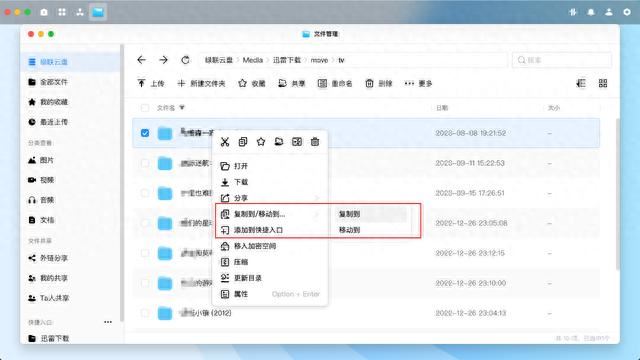This screenshot has height=360, width=640.
Task: Open 绿联云盘 in the sidebar
Action: point(71,62)
